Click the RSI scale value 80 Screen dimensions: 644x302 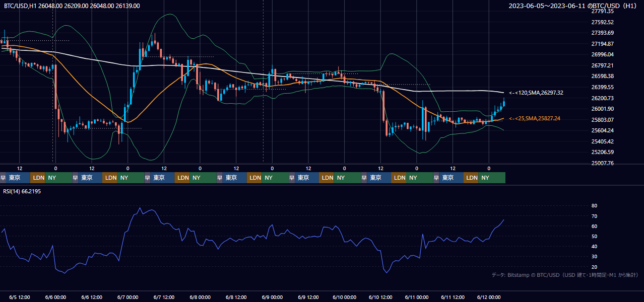(x=594, y=206)
